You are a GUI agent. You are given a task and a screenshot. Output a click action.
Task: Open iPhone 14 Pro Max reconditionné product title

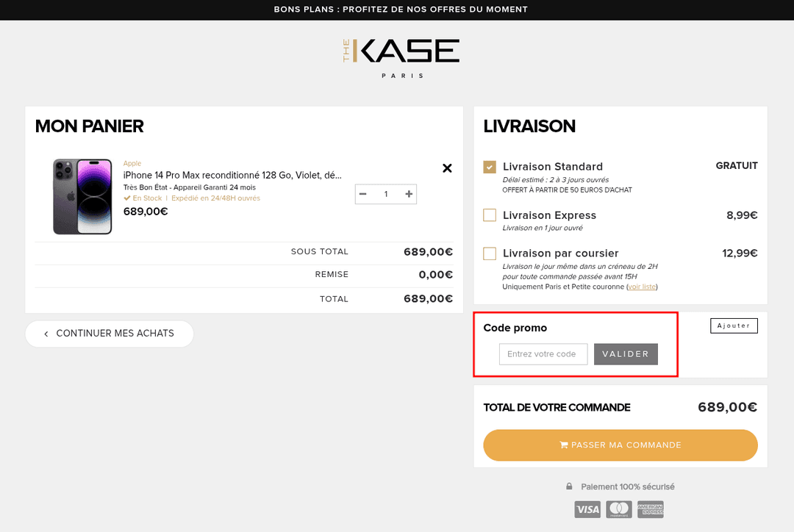tap(232, 175)
